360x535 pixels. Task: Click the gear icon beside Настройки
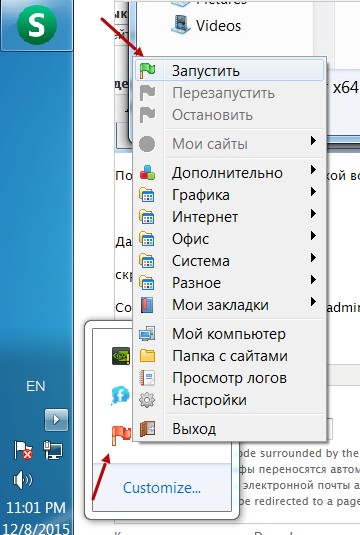147,400
